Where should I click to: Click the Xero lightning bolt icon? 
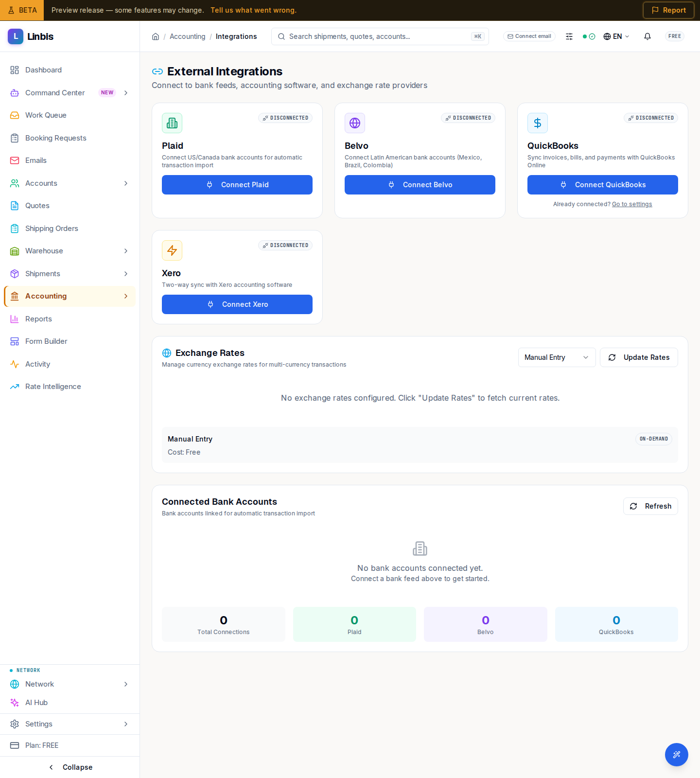(172, 250)
